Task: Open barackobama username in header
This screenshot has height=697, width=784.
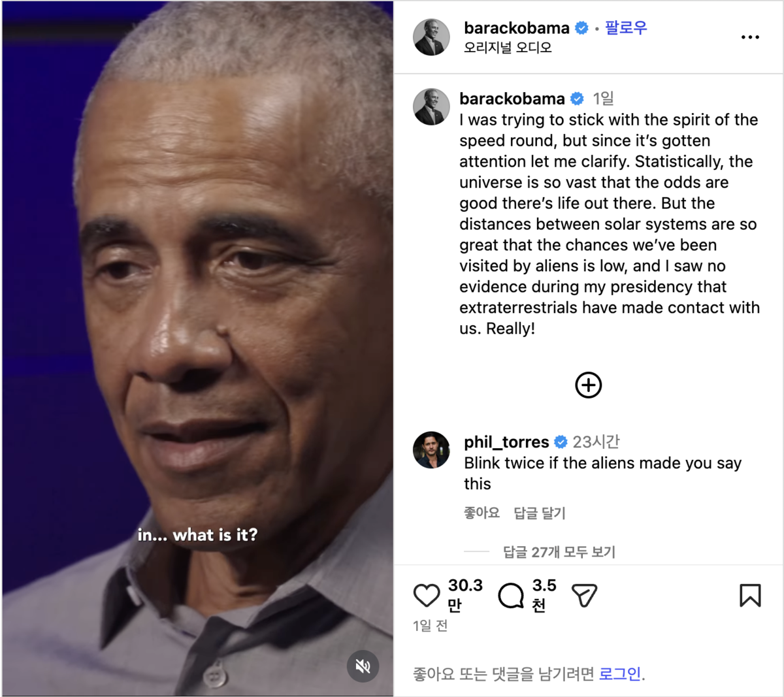Action: pyautogui.click(x=517, y=28)
